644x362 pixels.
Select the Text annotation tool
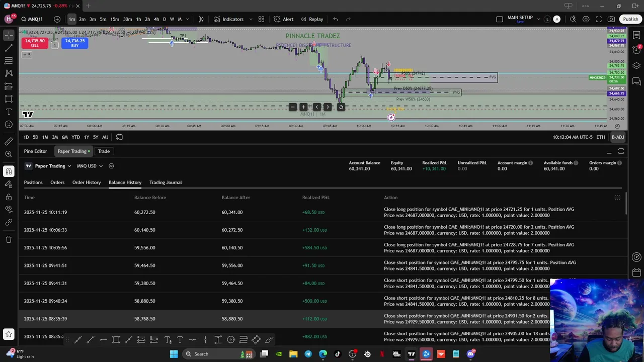click(x=9, y=112)
